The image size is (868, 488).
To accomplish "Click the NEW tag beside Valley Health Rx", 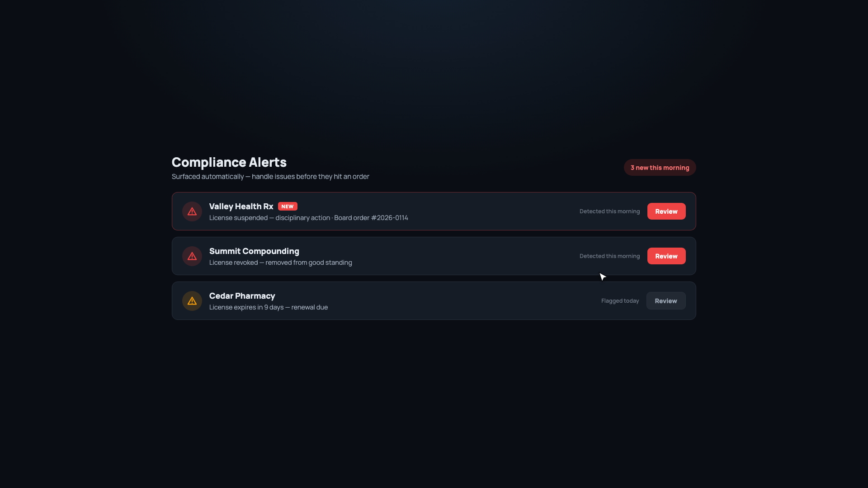I will click(x=288, y=206).
